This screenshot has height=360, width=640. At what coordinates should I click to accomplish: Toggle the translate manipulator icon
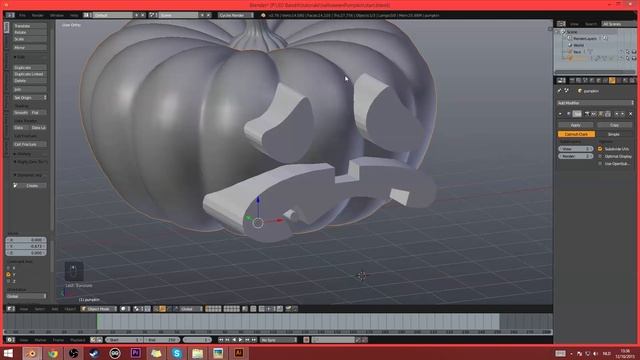click(162, 309)
